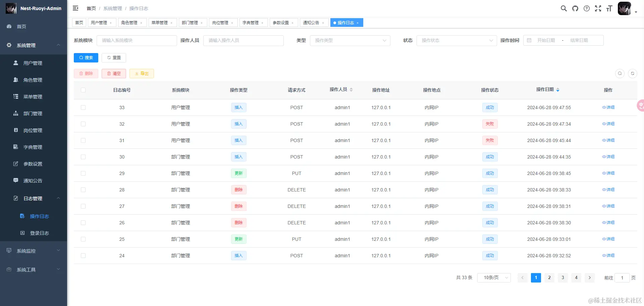
Task: Go to page 3 in pagination
Action: [563, 277]
